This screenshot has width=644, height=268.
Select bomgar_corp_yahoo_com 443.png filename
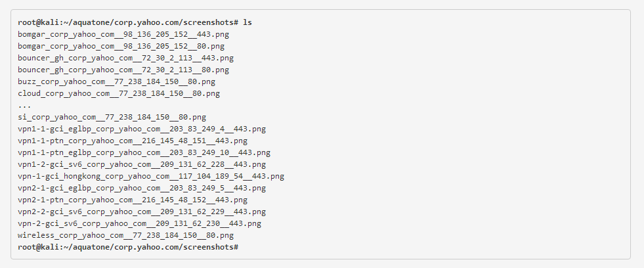(123, 35)
